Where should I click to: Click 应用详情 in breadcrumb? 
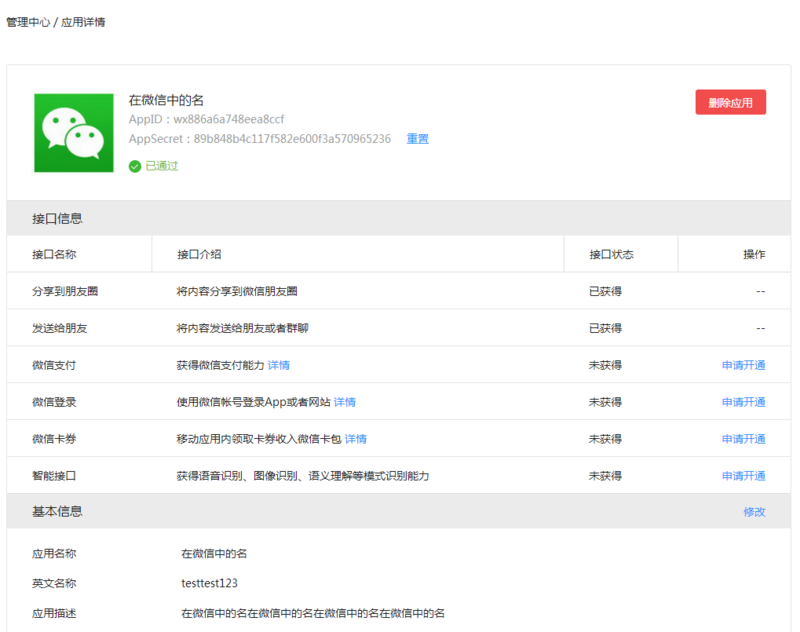tap(83, 22)
